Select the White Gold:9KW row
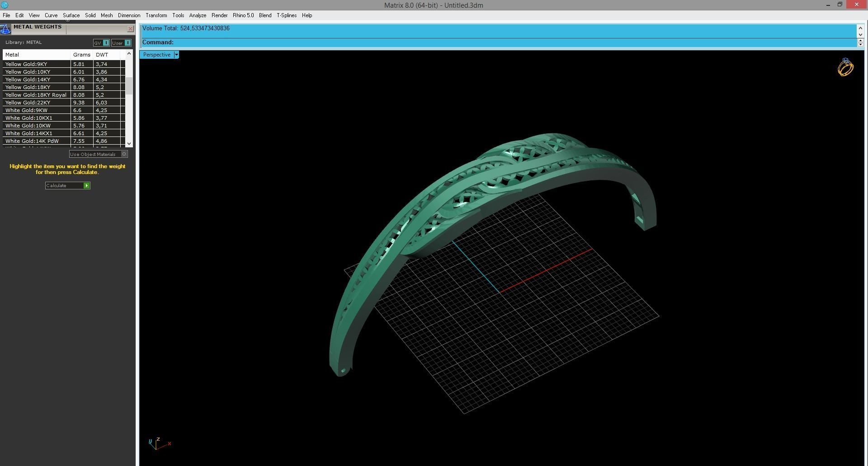This screenshot has width=868, height=466. 64,110
